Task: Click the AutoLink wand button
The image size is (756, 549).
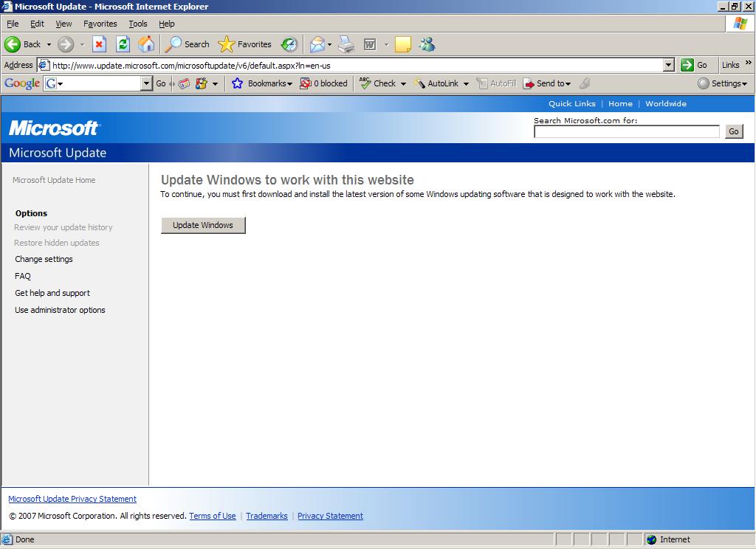Action: click(x=436, y=83)
